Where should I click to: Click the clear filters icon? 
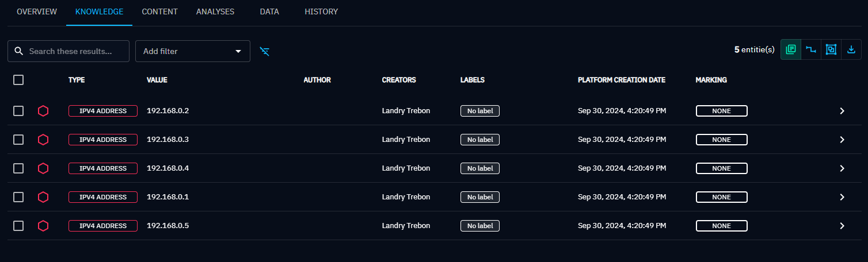[264, 51]
